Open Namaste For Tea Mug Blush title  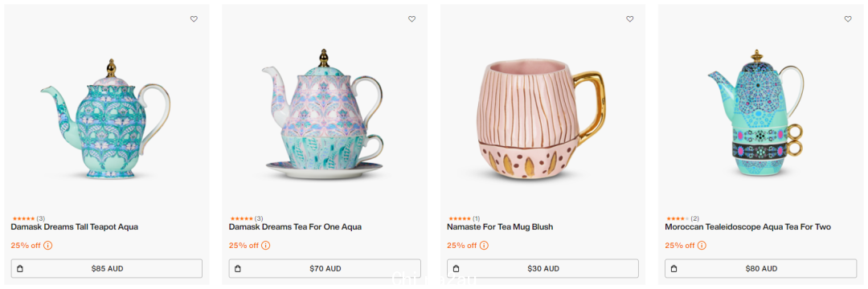pos(500,227)
